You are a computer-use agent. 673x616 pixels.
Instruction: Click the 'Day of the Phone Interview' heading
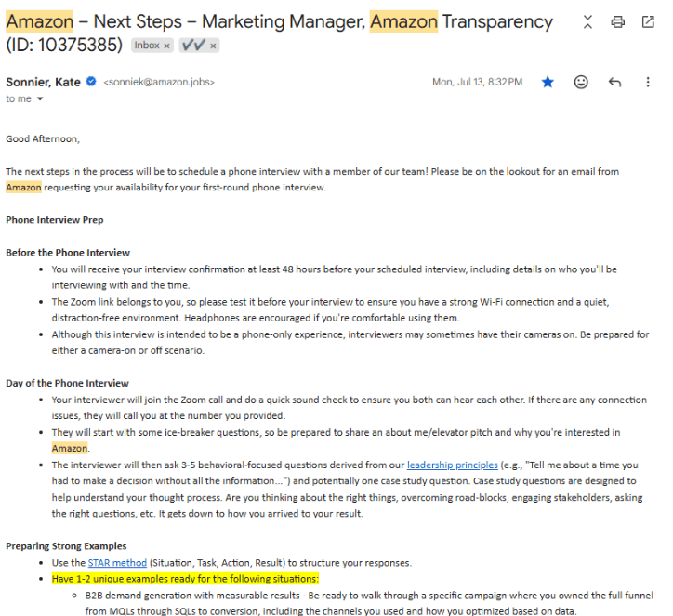point(67,383)
